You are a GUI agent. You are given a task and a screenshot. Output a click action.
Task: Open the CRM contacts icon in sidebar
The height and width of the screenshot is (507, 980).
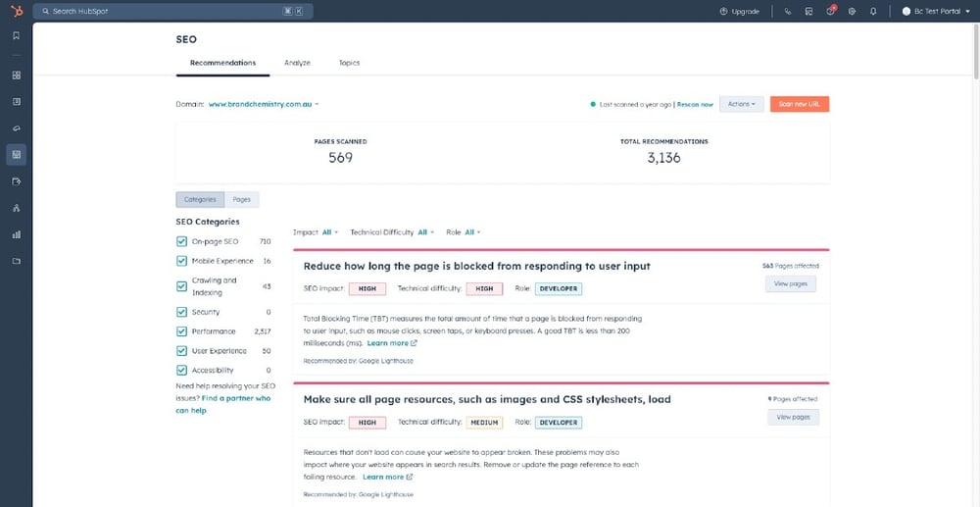pos(17,101)
